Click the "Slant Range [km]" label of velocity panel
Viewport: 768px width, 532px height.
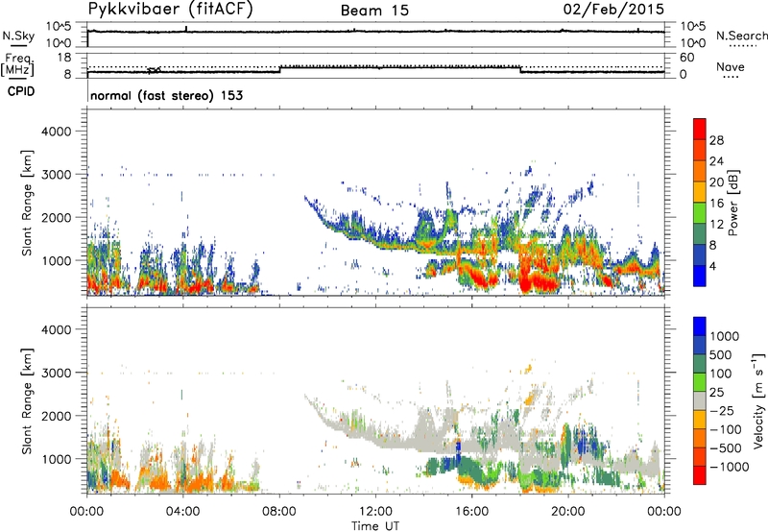click(x=27, y=401)
